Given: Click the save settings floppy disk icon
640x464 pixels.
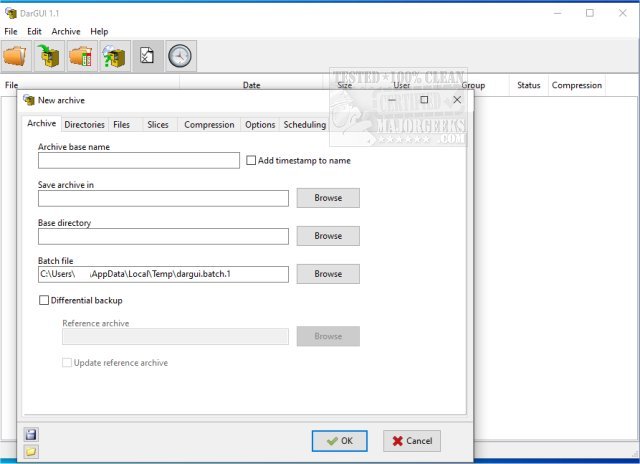Looking at the screenshot, I should point(31,434).
